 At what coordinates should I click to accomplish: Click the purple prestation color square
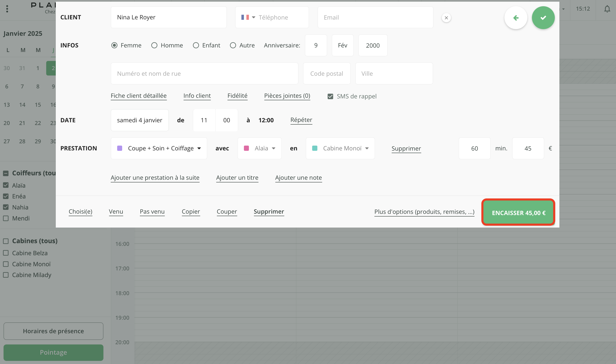(x=120, y=148)
